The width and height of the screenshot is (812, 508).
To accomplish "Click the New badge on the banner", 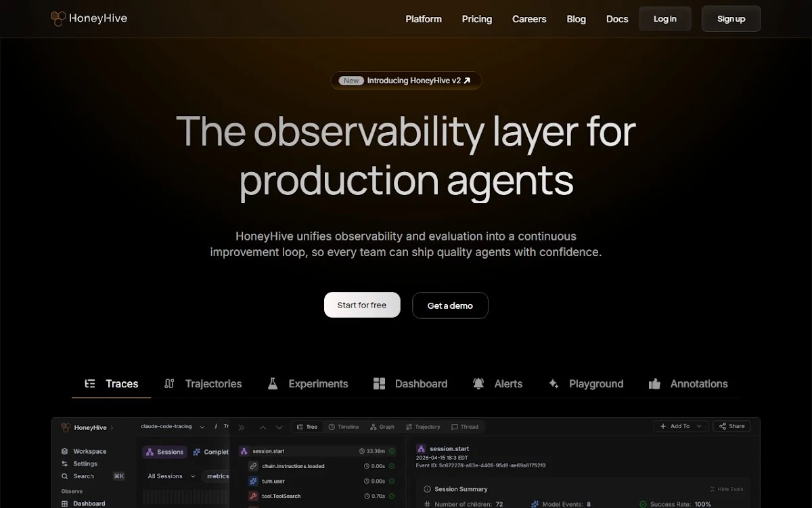I will pos(351,81).
